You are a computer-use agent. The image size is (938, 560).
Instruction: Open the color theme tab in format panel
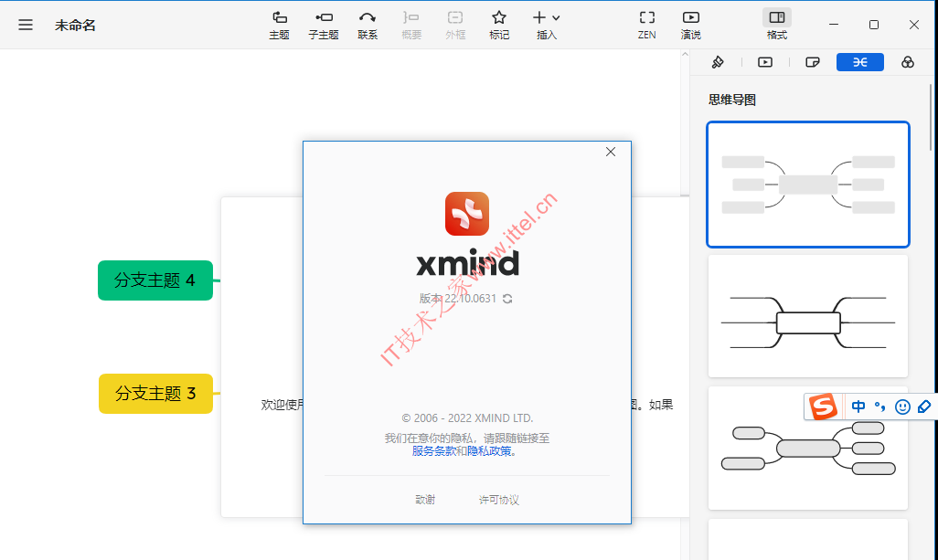[x=908, y=62]
